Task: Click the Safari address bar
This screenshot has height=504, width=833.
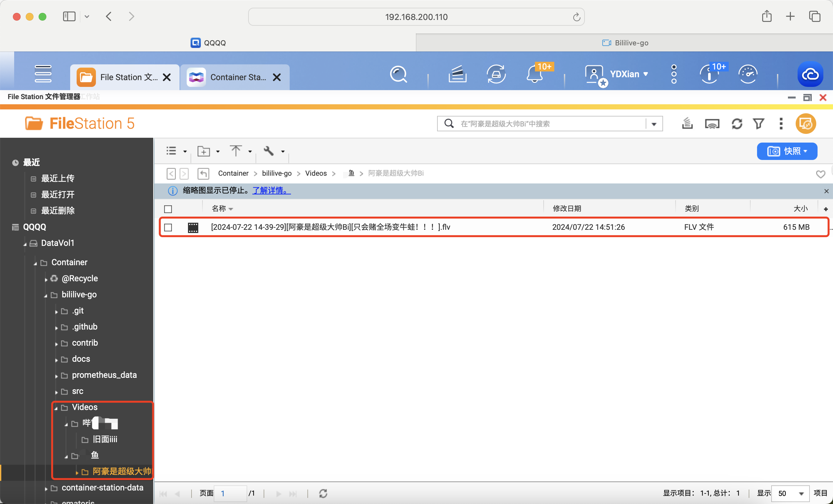Action: click(x=416, y=17)
